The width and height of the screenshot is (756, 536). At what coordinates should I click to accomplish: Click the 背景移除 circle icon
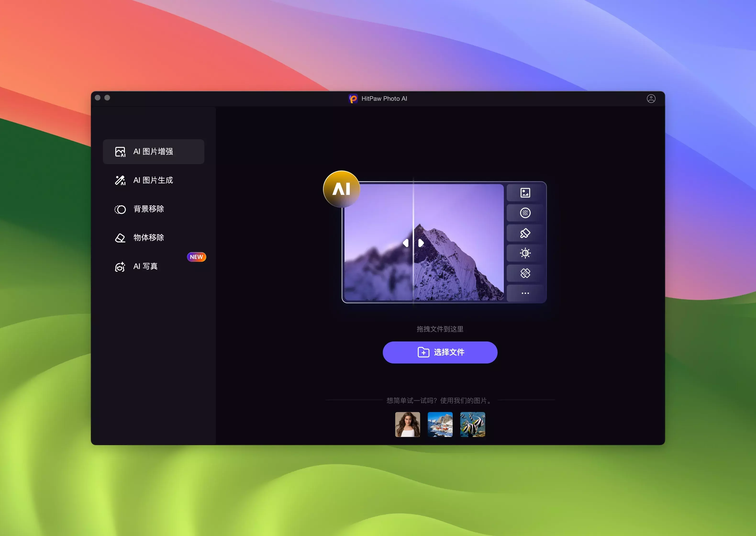click(120, 209)
